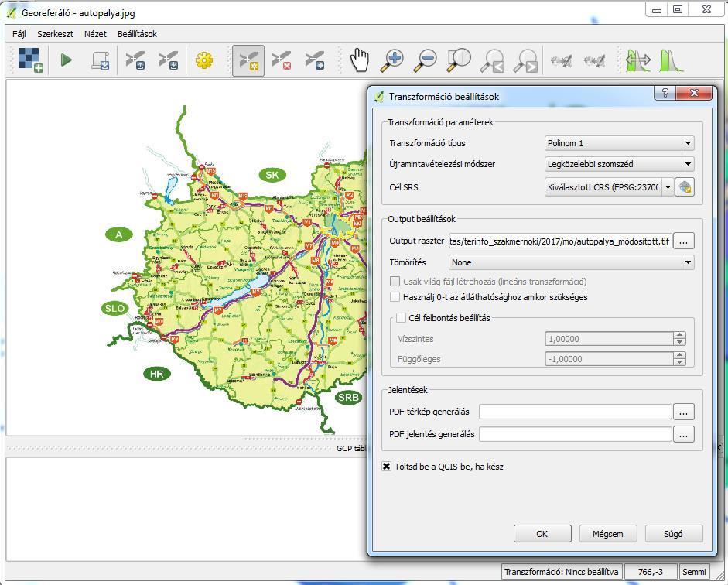Increase Vízszintes resolution spinner
728x585 pixels.
679,335
